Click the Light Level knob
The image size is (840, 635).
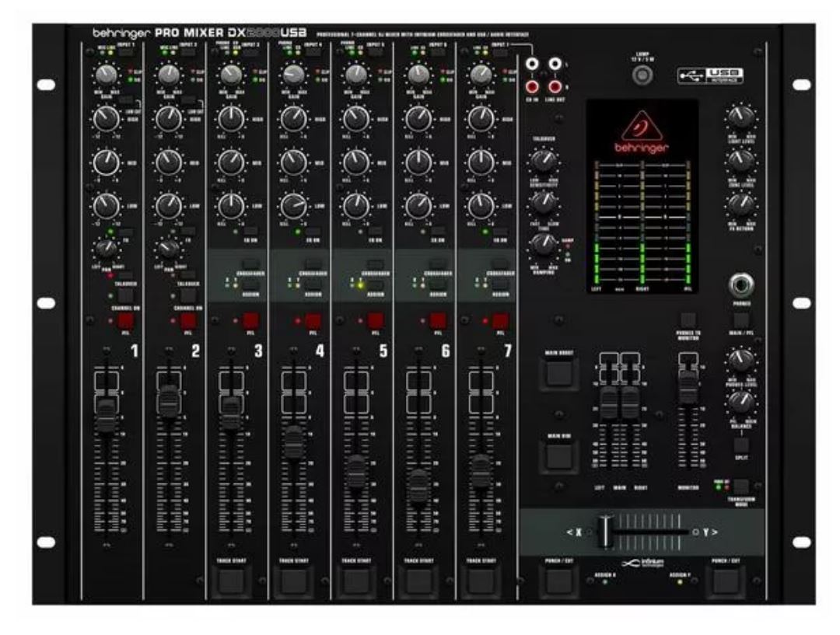click(x=741, y=116)
